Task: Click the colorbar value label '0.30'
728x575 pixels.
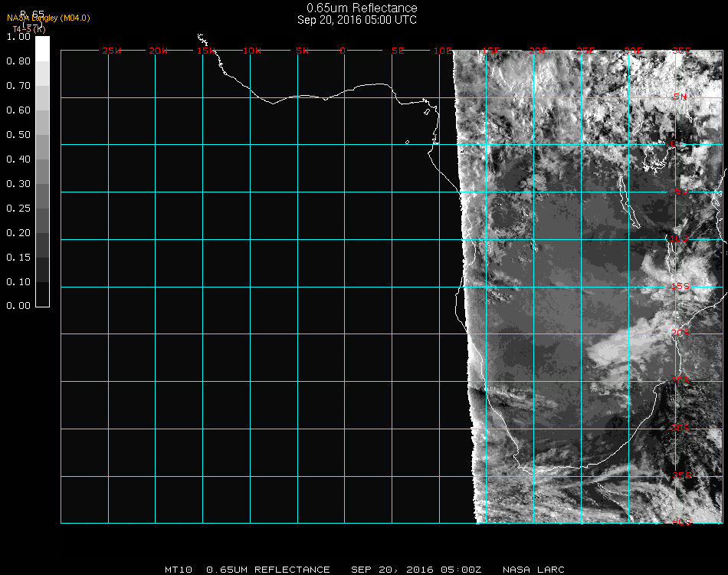Action: click(18, 183)
